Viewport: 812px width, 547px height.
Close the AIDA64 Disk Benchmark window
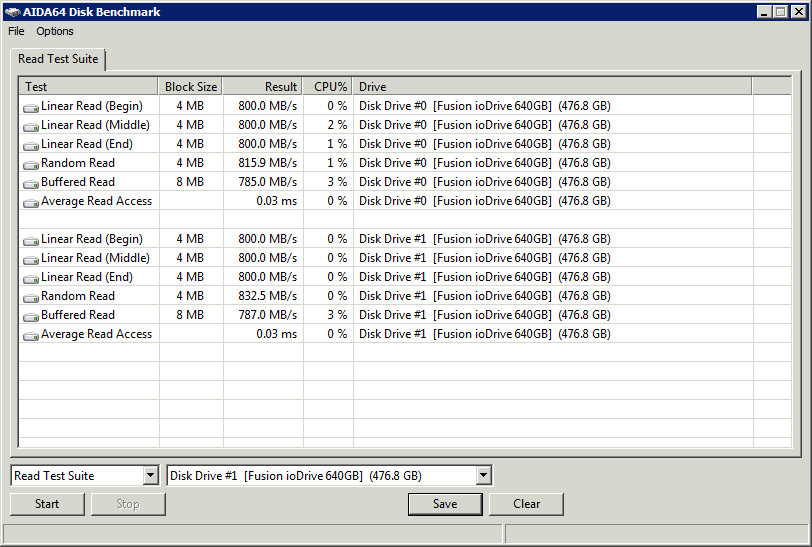pyautogui.click(x=799, y=12)
